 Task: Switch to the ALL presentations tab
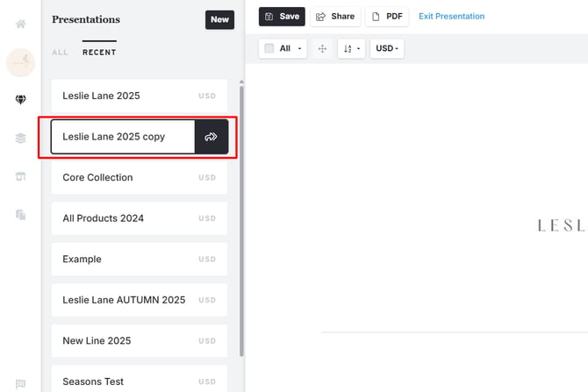coord(60,53)
